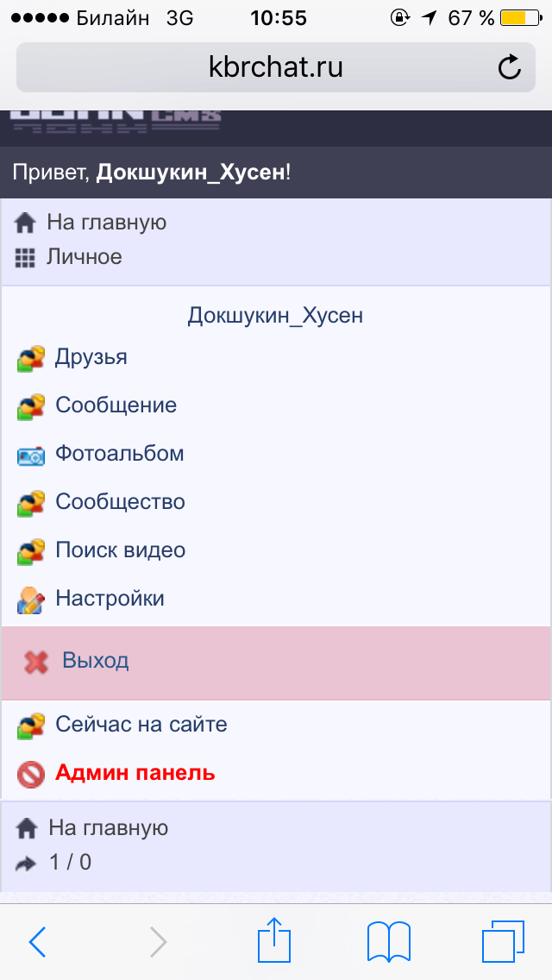The image size is (552, 980).
Task: View Сейчас на сайте users
Action: [x=141, y=724]
